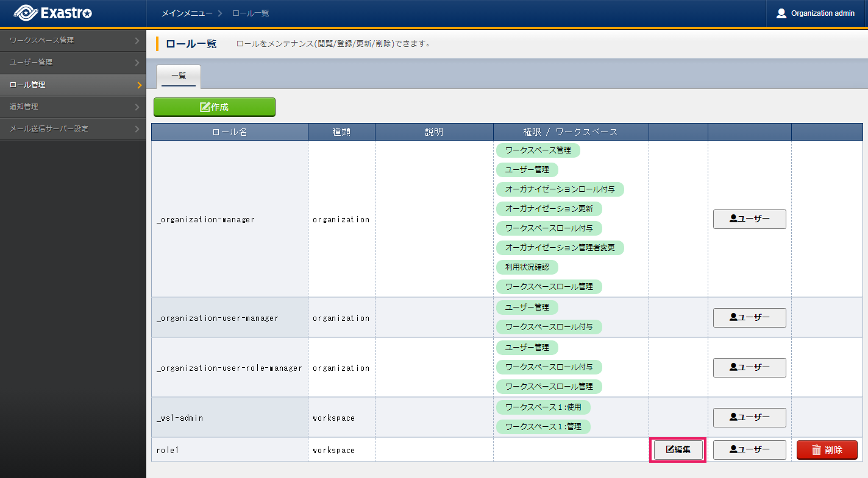Click the Organization admin user icon
This screenshot has height=478, width=868.
pos(781,13)
